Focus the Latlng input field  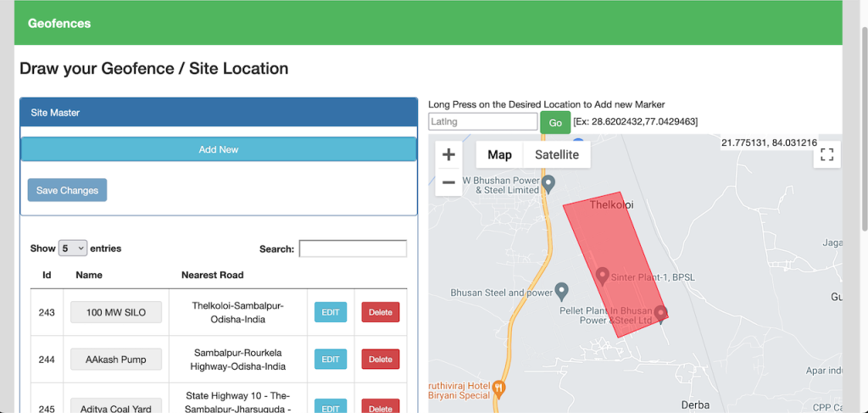(482, 122)
